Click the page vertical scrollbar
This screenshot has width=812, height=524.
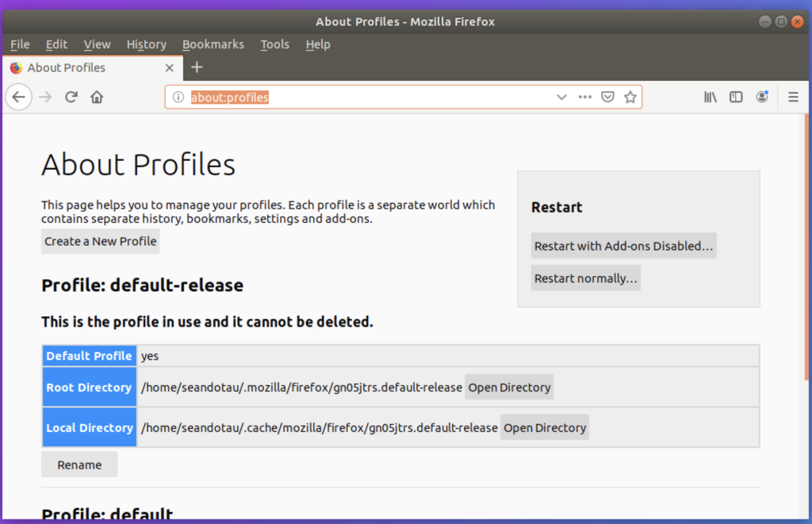point(806,247)
